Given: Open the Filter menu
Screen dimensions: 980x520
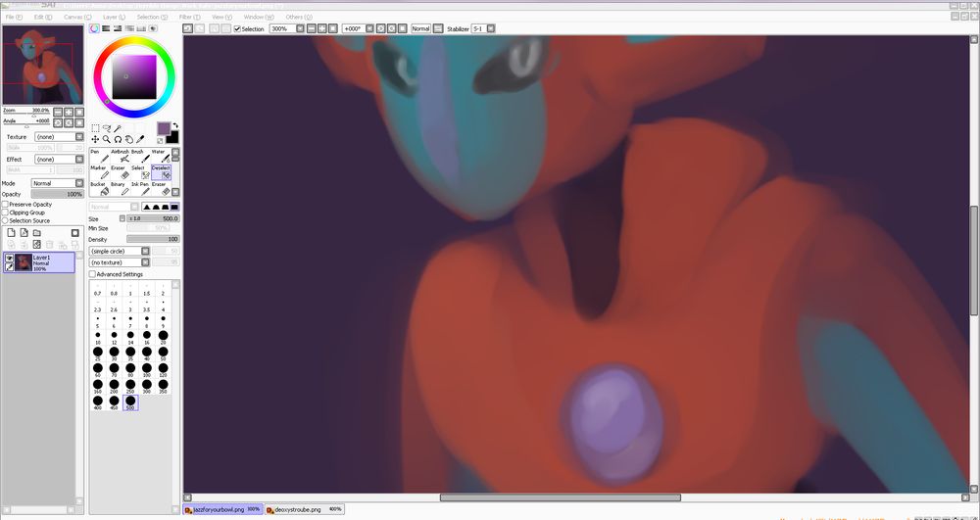Looking at the screenshot, I should [x=188, y=17].
